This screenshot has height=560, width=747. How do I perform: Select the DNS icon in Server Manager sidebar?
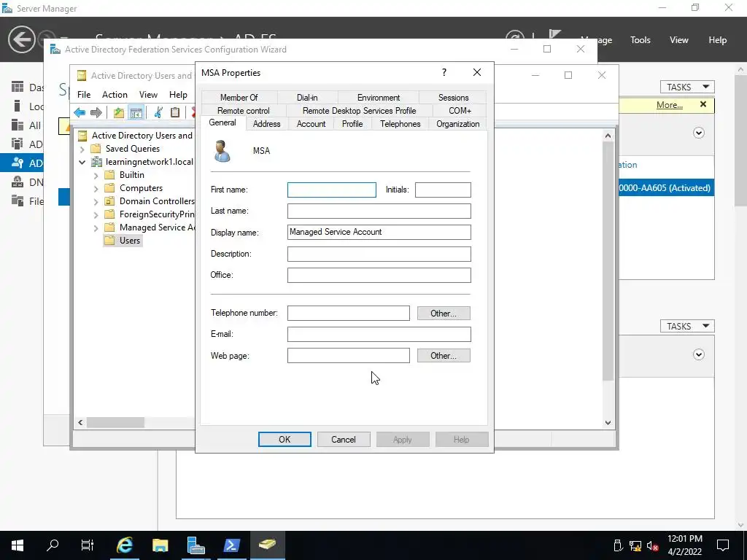18,182
